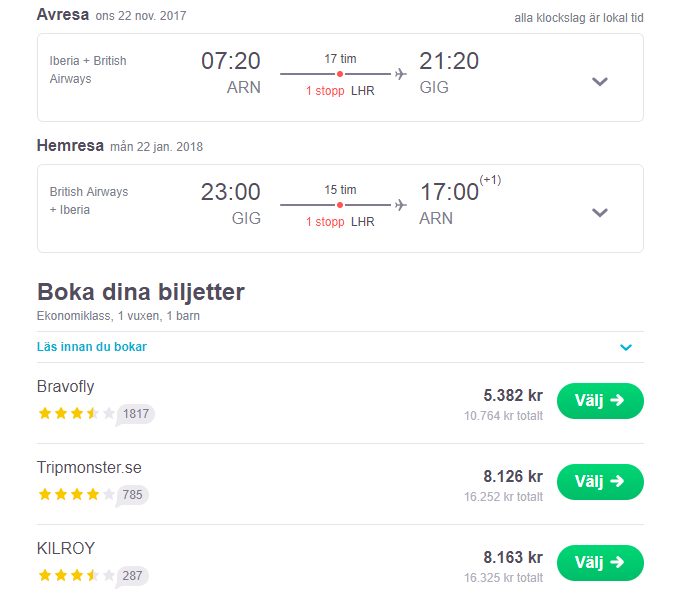The image size is (683, 605).
Task: Click the Bravofly star rating
Action: (x=76, y=413)
